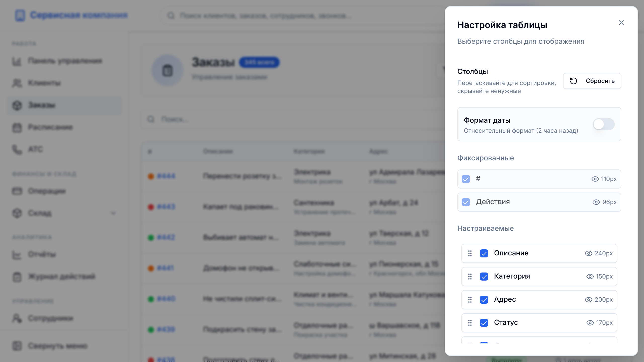
Task: Open Расписание in the sidebar
Action: click(x=64, y=127)
